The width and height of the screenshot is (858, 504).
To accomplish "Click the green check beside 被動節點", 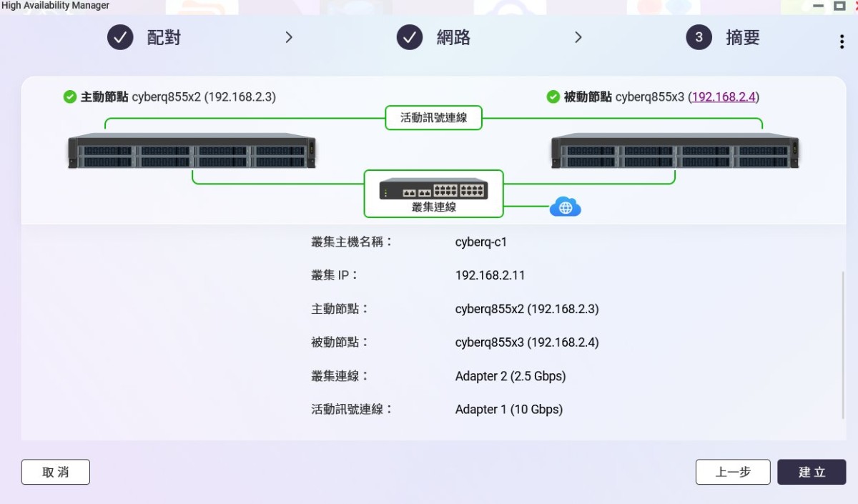I will tap(553, 97).
